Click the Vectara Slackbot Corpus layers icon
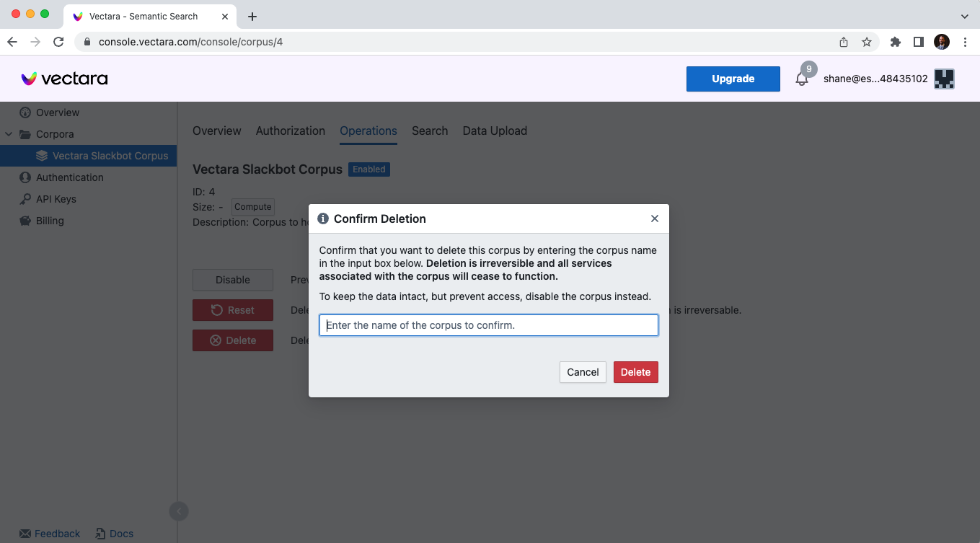Image resolution: width=980 pixels, height=543 pixels. click(x=42, y=155)
